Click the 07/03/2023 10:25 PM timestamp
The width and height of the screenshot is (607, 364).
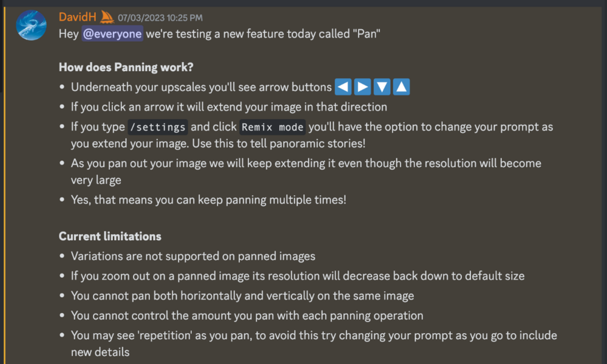tap(161, 18)
